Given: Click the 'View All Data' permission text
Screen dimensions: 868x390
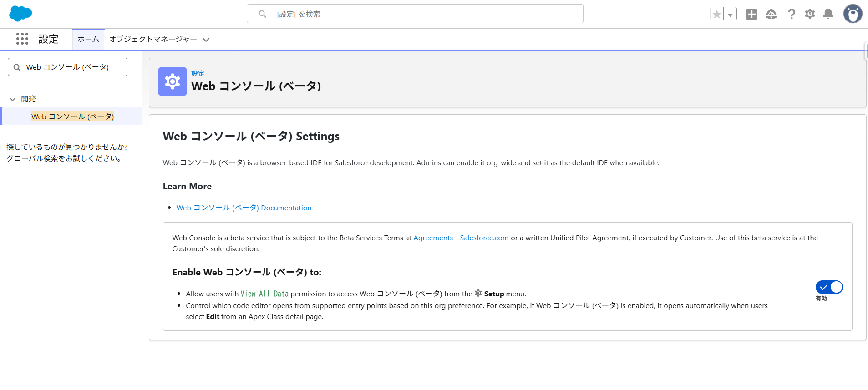Looking at the screenshot, I should 264,294.
